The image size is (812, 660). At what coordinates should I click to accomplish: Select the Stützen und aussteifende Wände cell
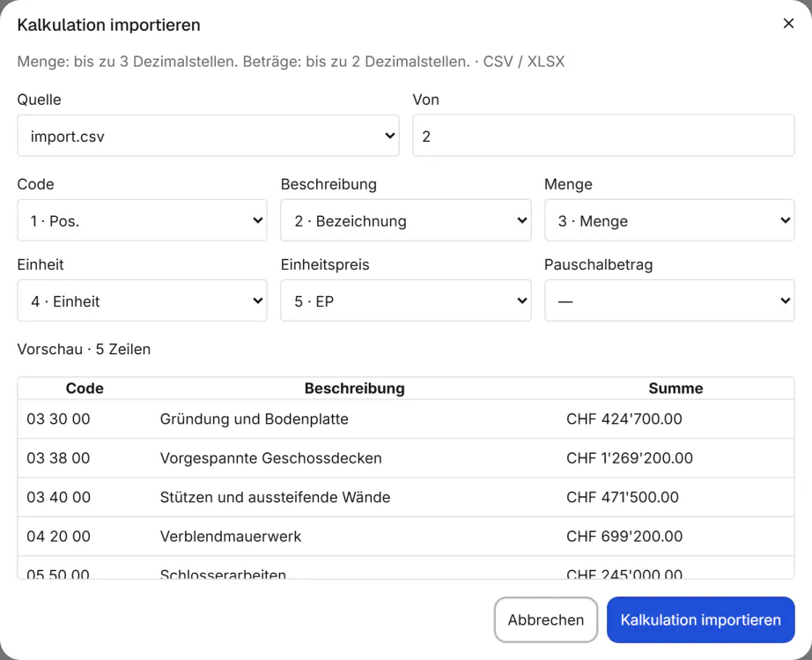pos(275,497)
